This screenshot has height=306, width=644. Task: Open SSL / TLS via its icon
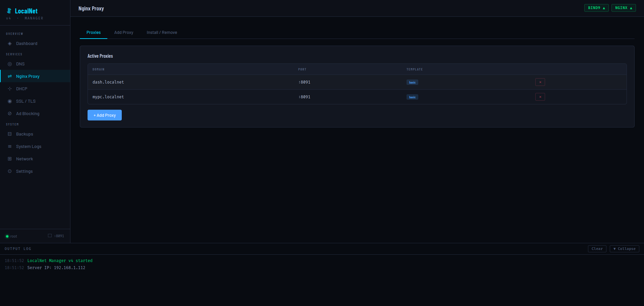click(10, 101)
